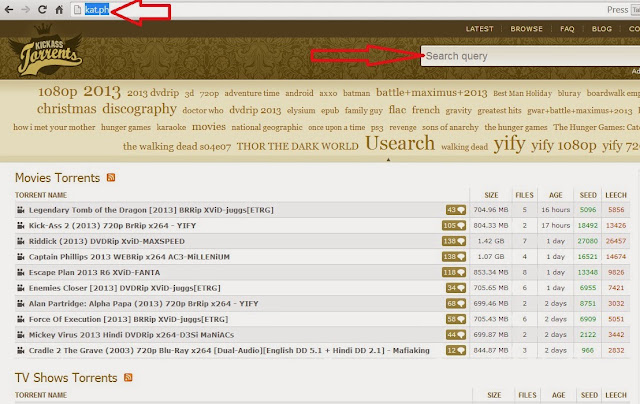This screenshot has height=404, width=640.
Task: Click the browser back arrow
Action: (9, 9)
